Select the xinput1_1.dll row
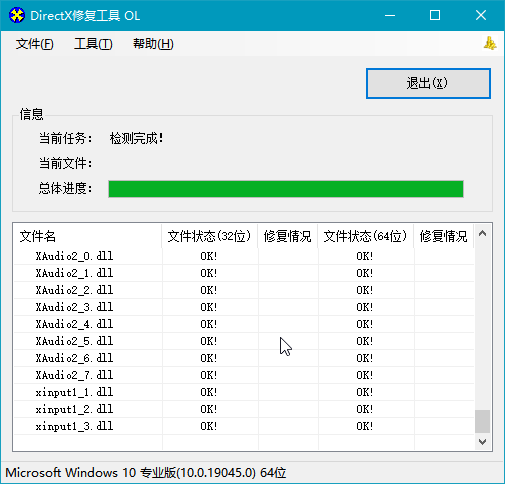This screenshot has height=484, width=505. pos(244,392)
